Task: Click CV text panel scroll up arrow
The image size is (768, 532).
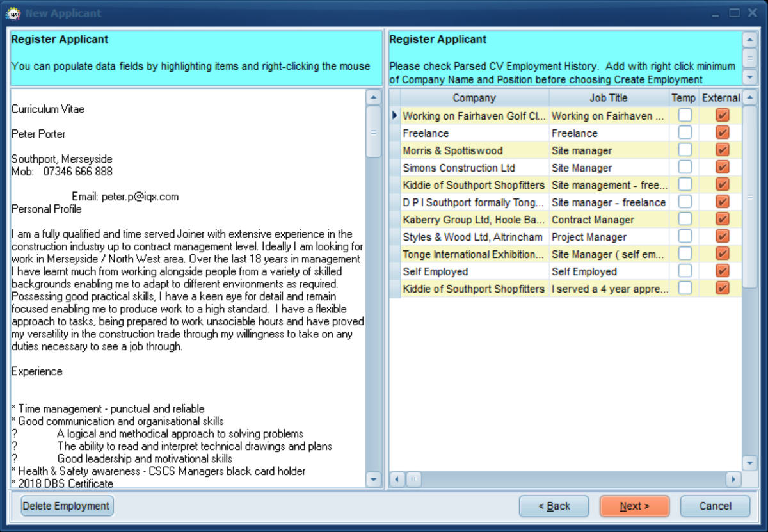Action: click(373, 97)
